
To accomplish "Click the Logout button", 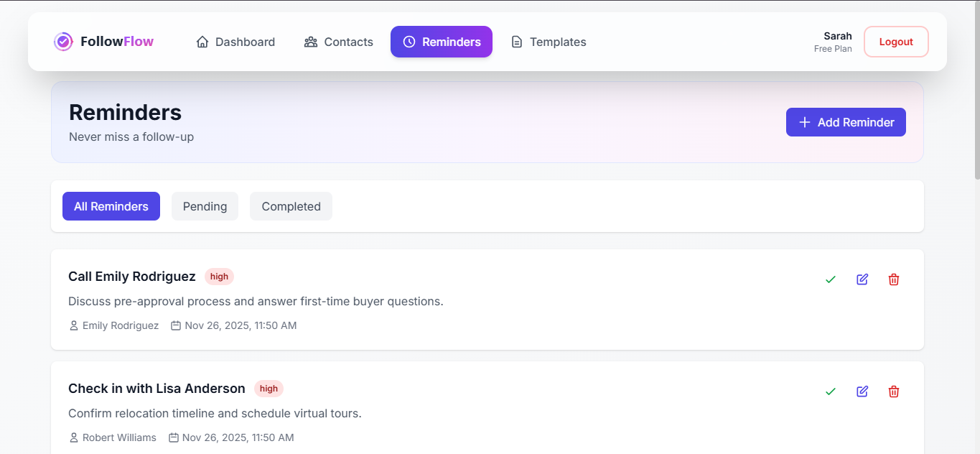I will pyautogui.click(x=896, y=41).
